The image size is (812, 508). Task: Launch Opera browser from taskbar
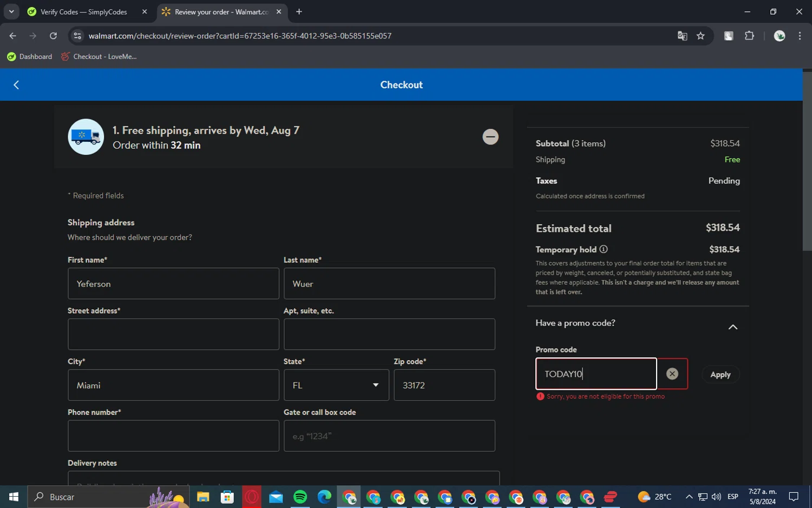(x=252, y=497)
